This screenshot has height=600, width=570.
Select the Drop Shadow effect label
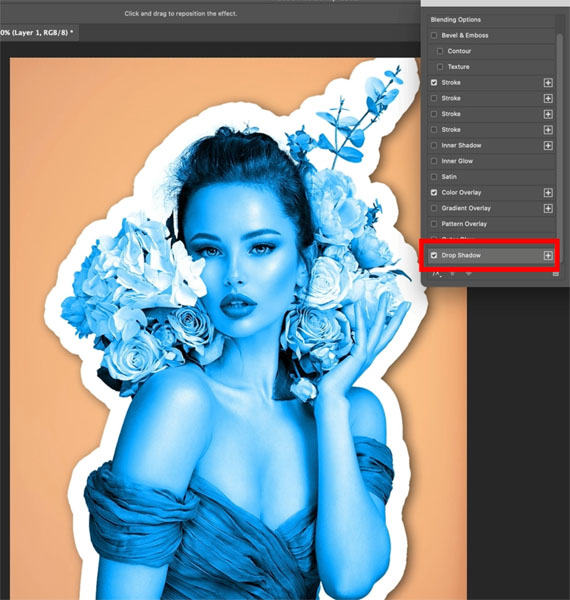tap(461, 255)
